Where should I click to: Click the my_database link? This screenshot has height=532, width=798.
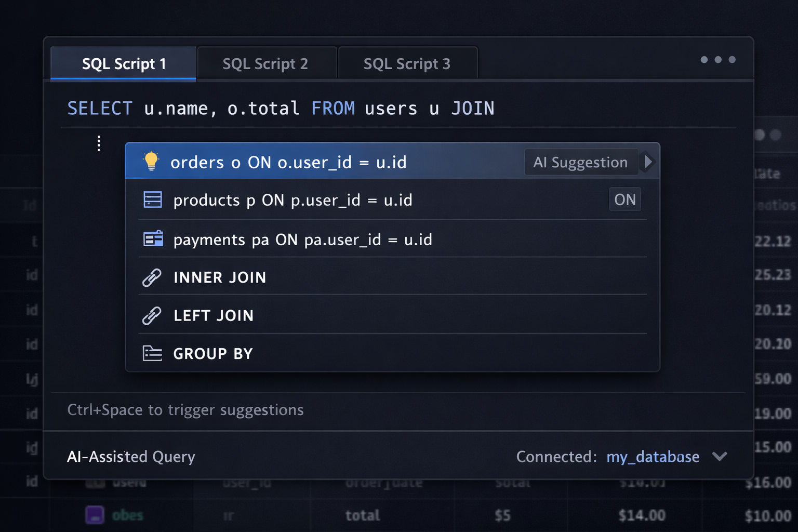tap(653, 457)
